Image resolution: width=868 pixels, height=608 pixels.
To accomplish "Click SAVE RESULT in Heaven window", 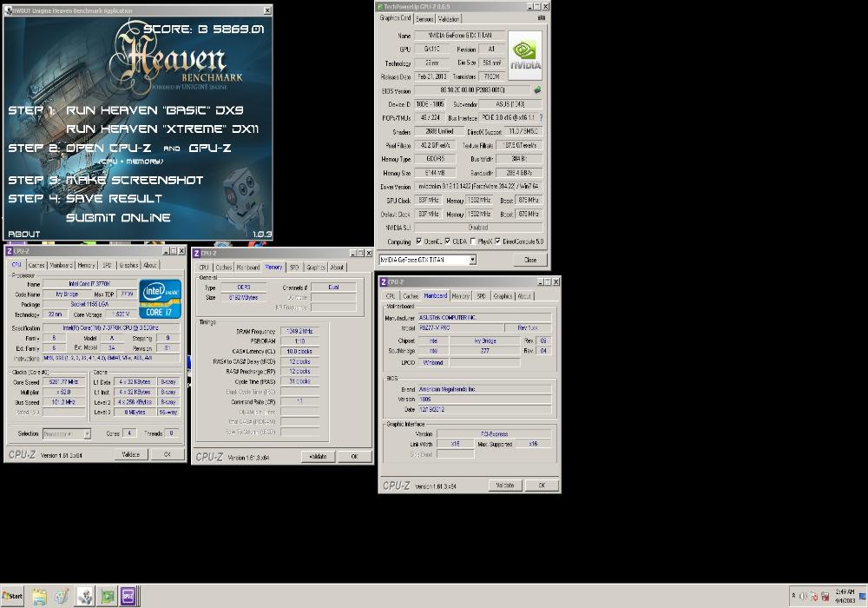I will pos(114,199).
